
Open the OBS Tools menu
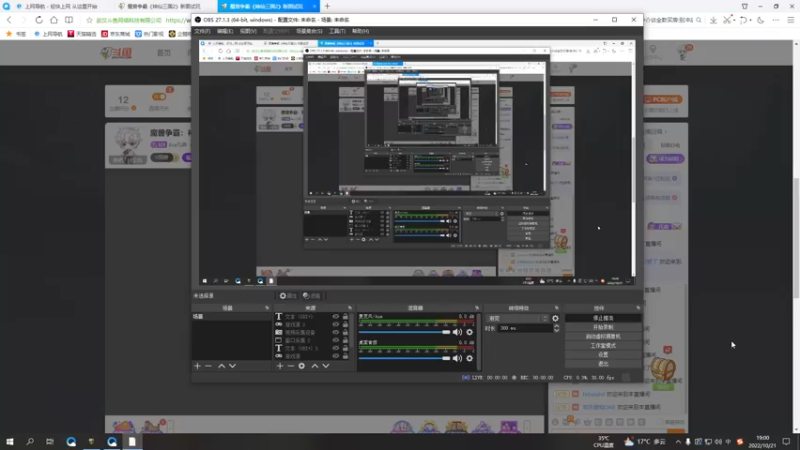[x=337, y=31]
